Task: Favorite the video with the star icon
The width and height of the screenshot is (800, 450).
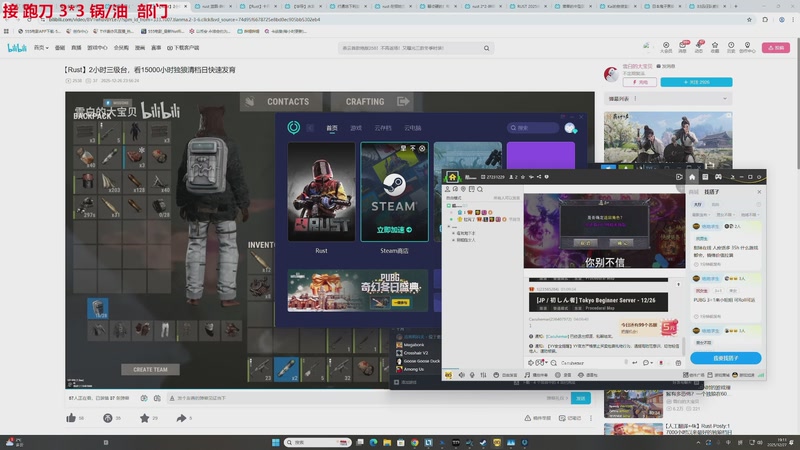Action: click(144, 418)
